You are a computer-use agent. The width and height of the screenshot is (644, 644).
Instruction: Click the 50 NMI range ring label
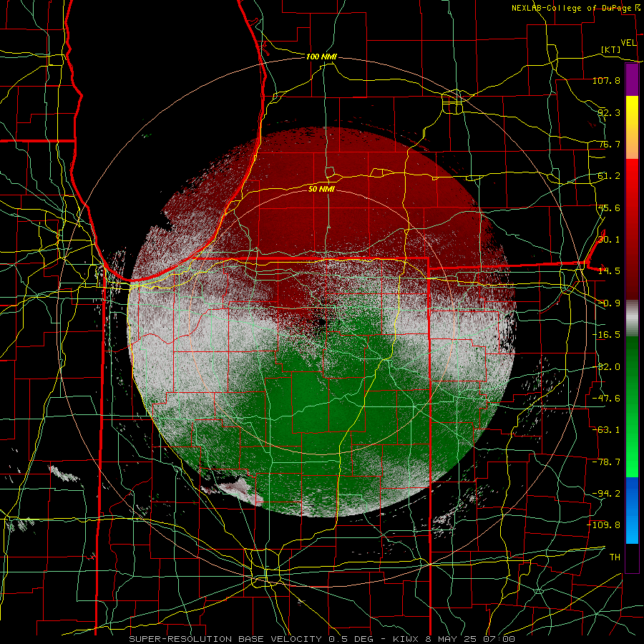pos(321,189)
